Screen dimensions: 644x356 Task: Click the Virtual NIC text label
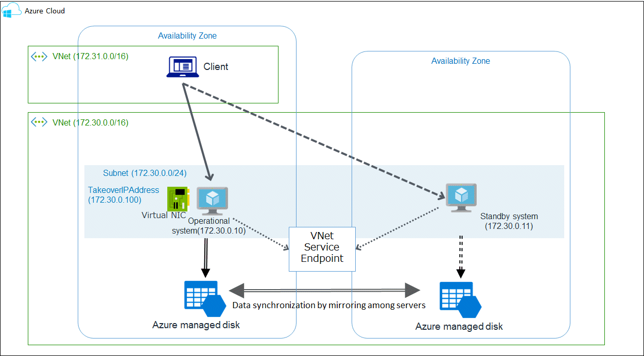point(164,215)
